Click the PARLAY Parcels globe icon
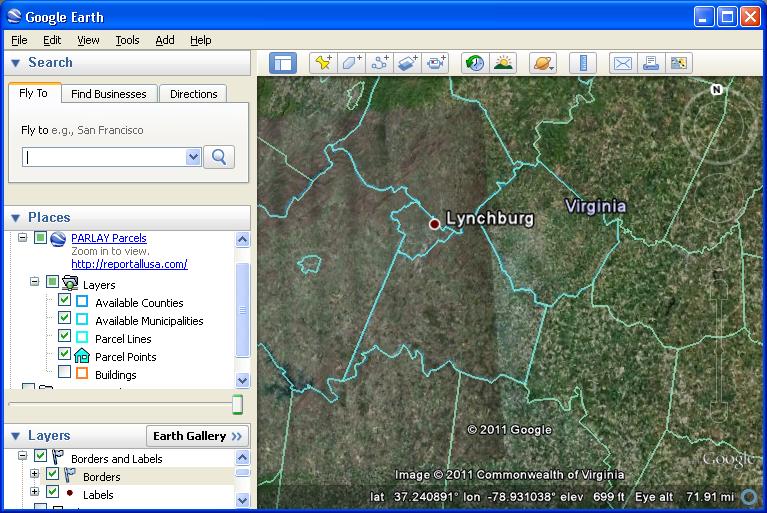Viewport: 767px width, 513px height. (58, 239)
